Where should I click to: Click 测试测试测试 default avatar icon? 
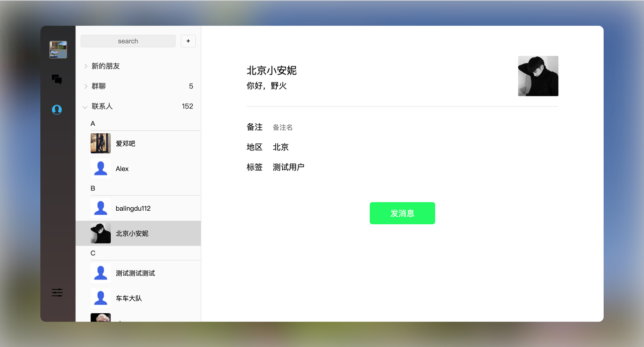pyautogui.click(x=101, y=273)
